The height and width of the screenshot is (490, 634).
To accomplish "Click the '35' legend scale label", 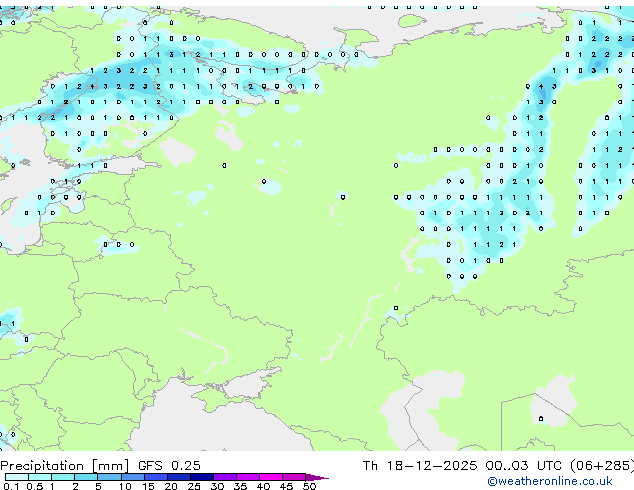I will (x=240, y=486).
